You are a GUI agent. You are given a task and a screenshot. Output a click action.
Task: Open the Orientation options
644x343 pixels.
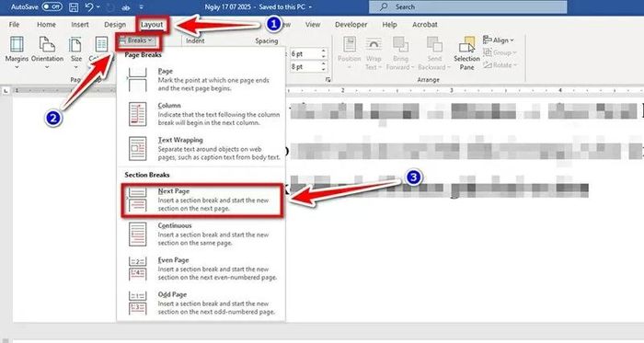pos(47,52)
